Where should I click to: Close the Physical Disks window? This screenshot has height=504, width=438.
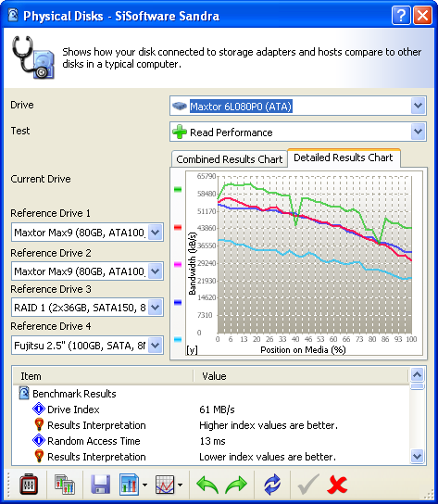click(x=422, y=15)
